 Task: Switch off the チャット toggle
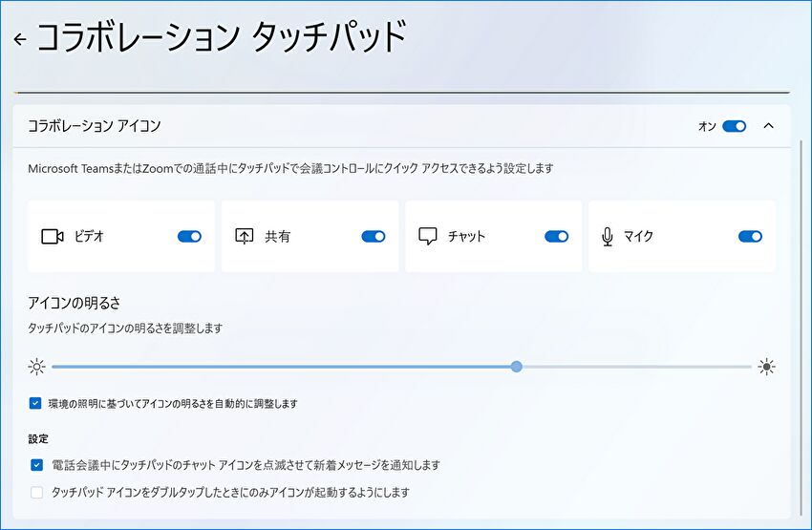[x=556, y=237]
